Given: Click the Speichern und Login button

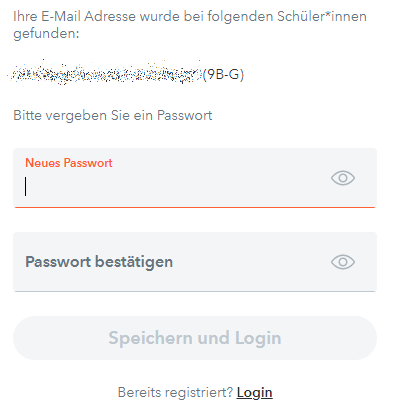Looking at the screenshot, I should pyautogui.click(x=195, y=338).
